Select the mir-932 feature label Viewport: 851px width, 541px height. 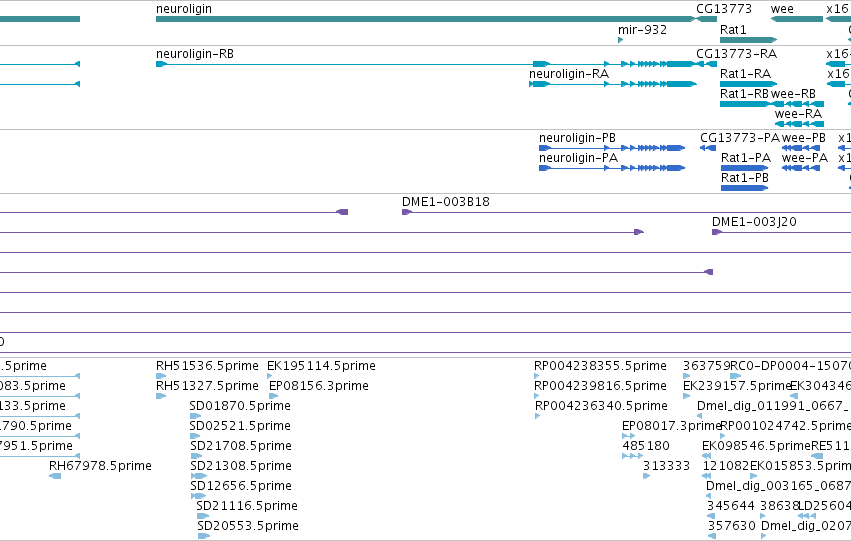642,29
